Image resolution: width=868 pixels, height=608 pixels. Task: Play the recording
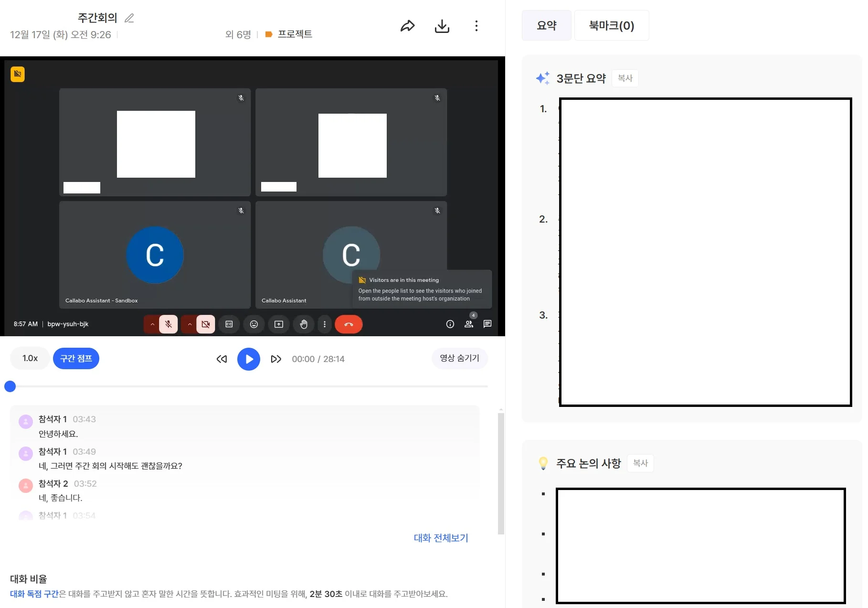point(249,359)
